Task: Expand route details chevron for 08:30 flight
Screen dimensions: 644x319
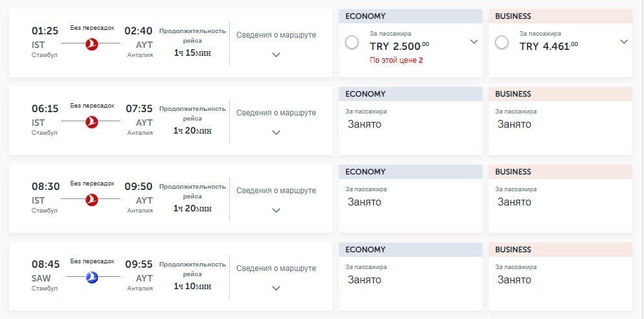Action: [276, 211]
